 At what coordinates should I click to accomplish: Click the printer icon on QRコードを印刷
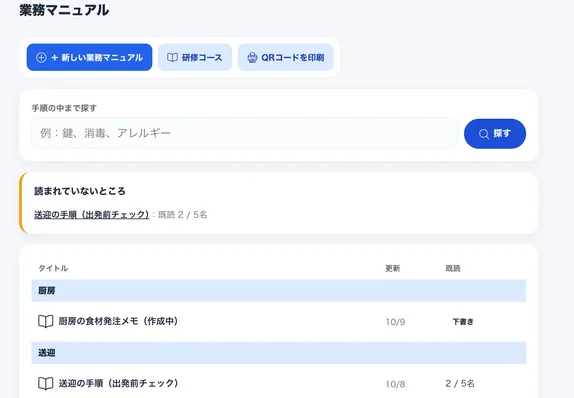point(252,57)
